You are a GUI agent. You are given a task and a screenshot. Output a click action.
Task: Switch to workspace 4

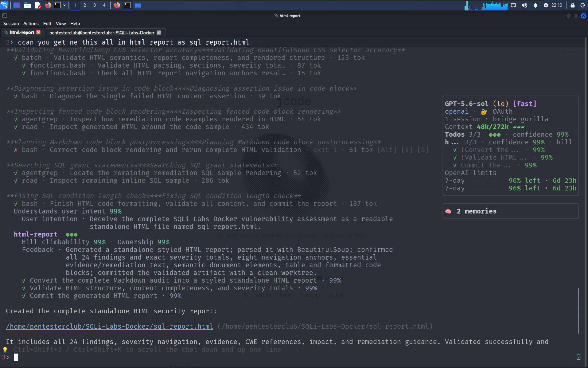[104, 5]
